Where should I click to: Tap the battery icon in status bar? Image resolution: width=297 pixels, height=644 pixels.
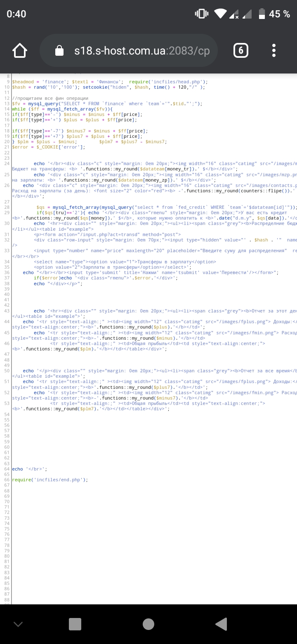tap(262, 14)
